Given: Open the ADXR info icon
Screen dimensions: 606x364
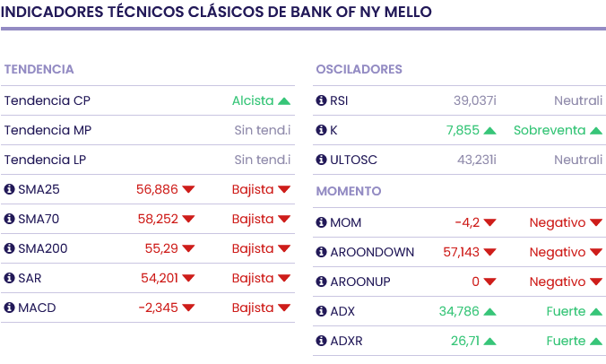Looking at the screenshot, I should click(322, 341).
